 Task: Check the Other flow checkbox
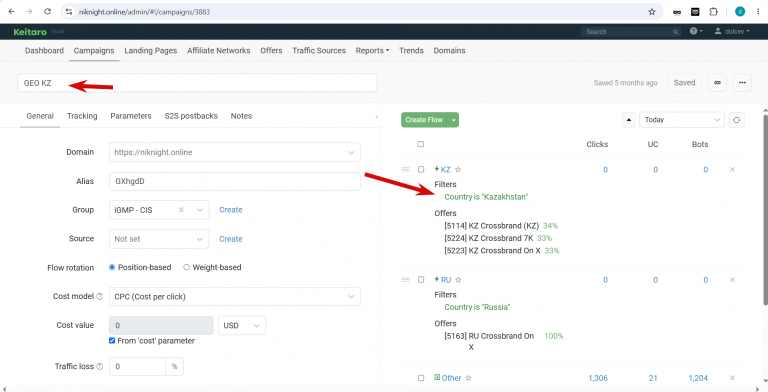pos(421,378)
